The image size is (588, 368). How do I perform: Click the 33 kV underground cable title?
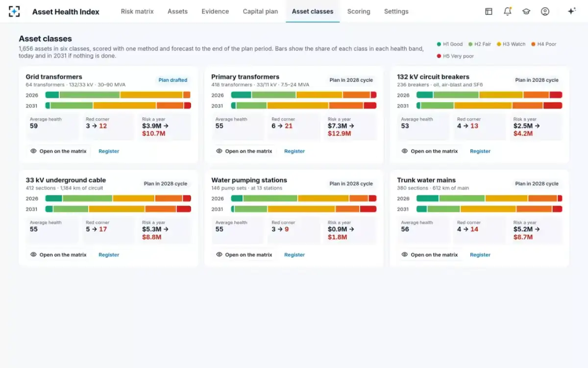[x=66, y=180]
